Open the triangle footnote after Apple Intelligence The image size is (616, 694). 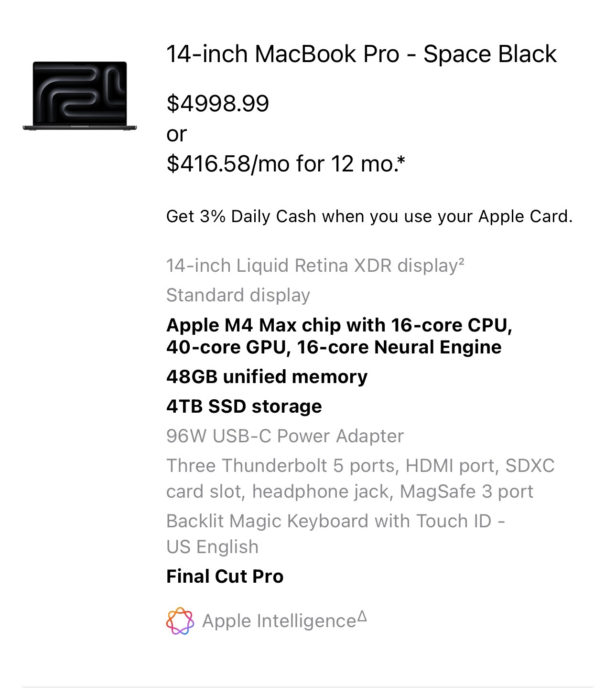coord(362,616)
